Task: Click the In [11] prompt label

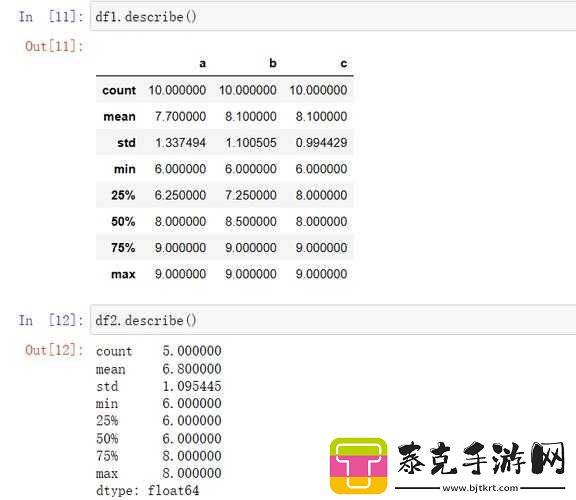Action: coord(51,17)
